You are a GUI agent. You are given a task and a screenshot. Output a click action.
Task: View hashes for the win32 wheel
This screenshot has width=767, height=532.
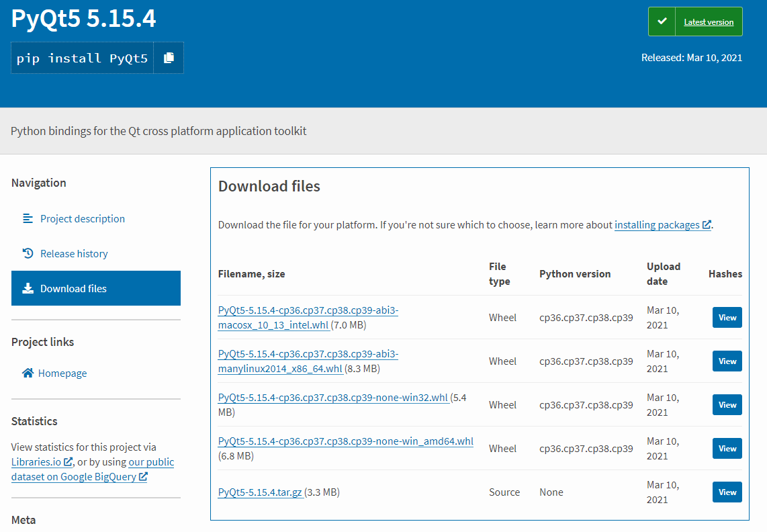pos(727,404)
